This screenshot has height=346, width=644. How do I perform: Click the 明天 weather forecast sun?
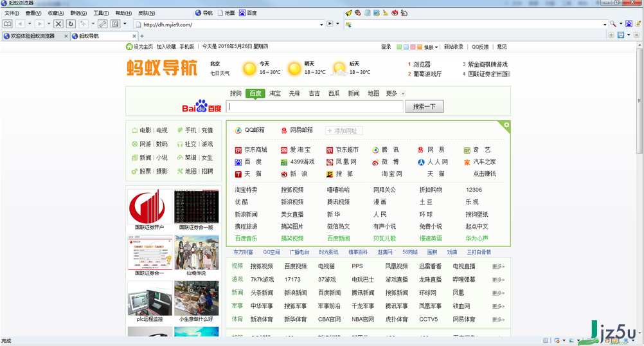tap(294, 69)
